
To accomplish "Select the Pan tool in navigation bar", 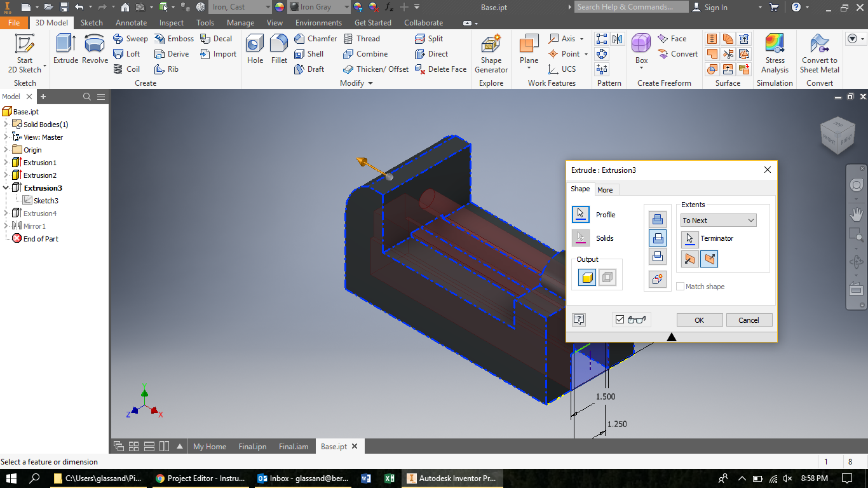I will pyautogui.click(x=857, y=213).
